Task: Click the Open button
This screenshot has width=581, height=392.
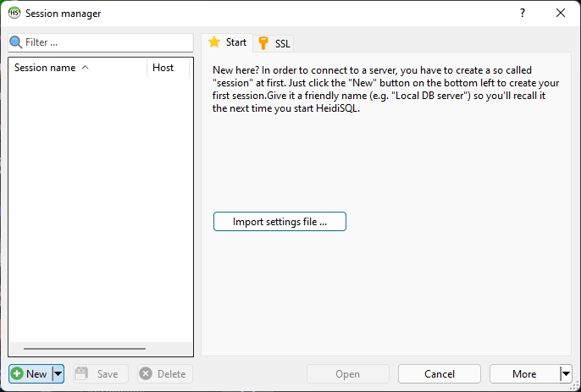Action: (x=347, y=374)
